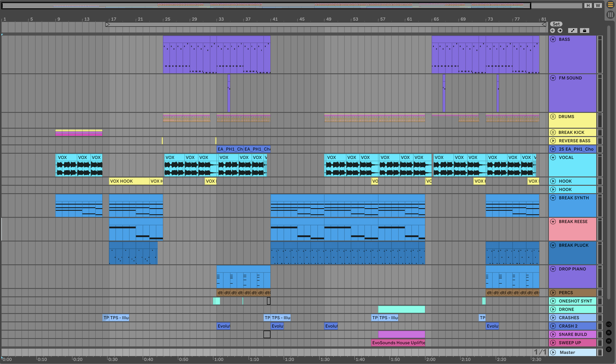Toggle the I-O section visibility
This screenshot has width=616, height=364.
tap(609, 324)
